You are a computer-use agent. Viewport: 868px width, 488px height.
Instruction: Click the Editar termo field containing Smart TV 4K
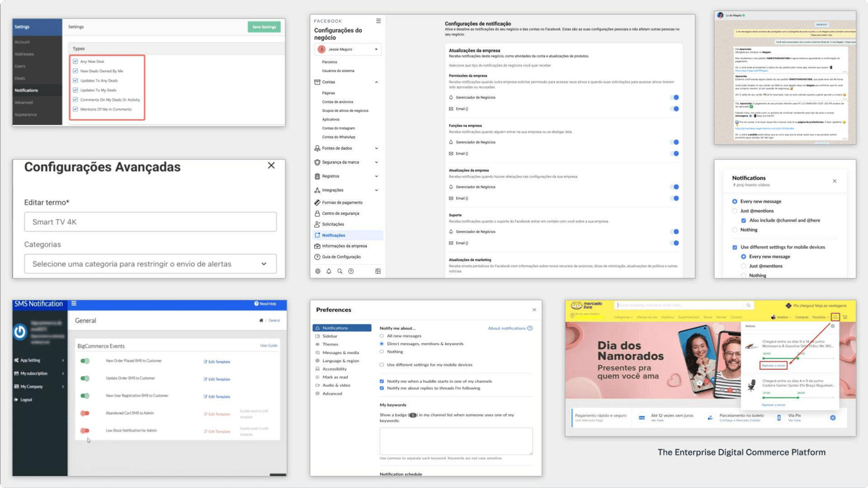(150, 222)
